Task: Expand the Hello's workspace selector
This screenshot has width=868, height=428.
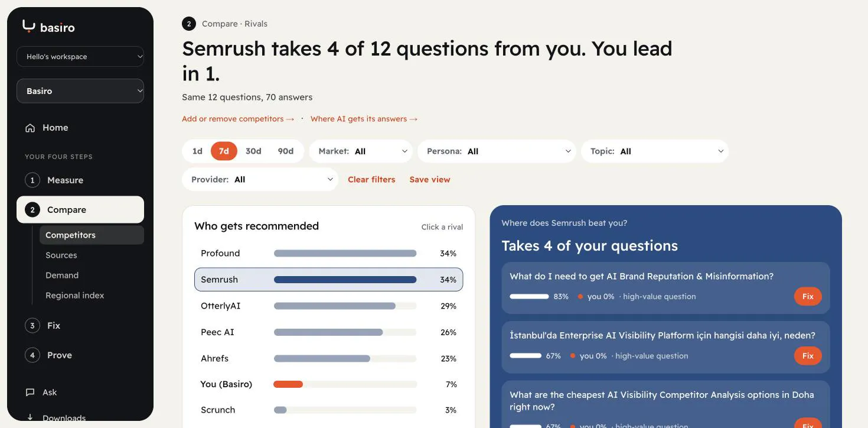Action: click(x=80, y=57)
